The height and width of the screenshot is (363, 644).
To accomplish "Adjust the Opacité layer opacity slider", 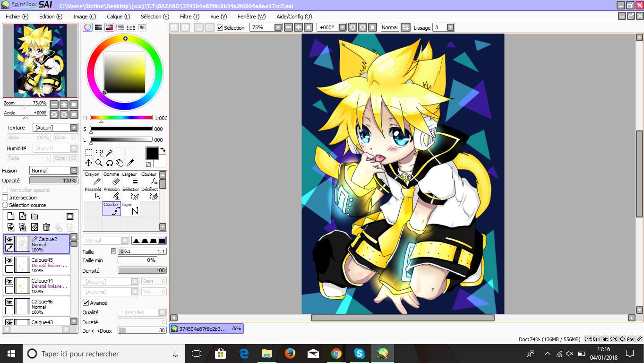I will click(53, 181).
